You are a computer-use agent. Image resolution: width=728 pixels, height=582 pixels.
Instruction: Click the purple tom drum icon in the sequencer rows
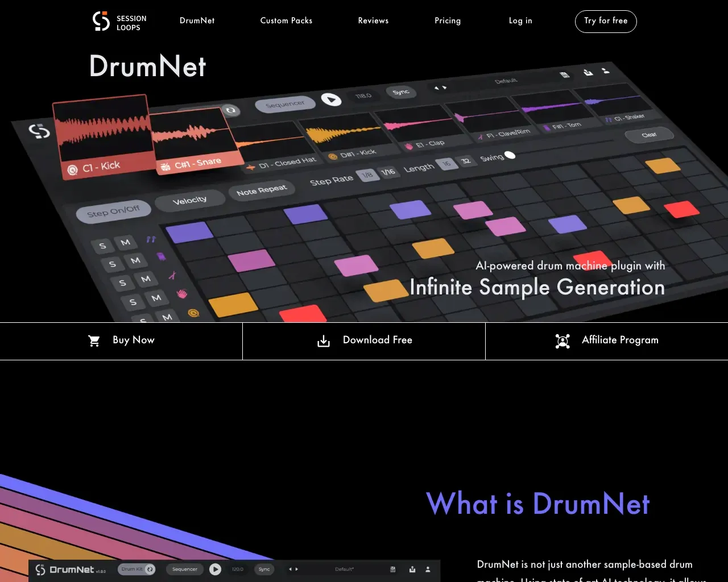[x=162, y=257]
